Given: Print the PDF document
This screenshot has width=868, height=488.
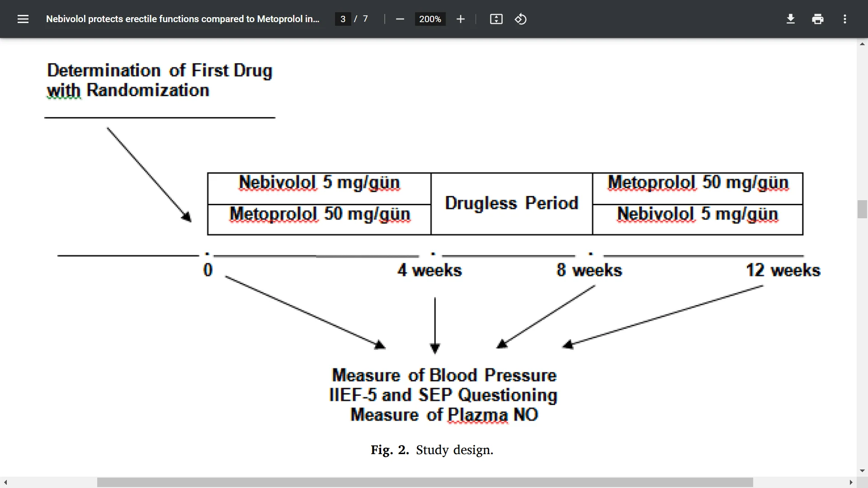Looking at the screenshot, I should coord(818,19).
